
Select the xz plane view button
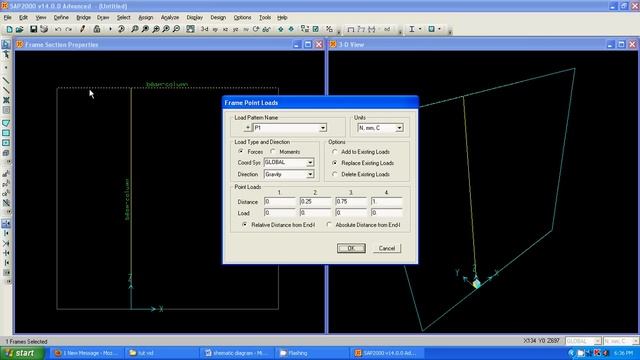pyautogui.click(x=225, y=29)
